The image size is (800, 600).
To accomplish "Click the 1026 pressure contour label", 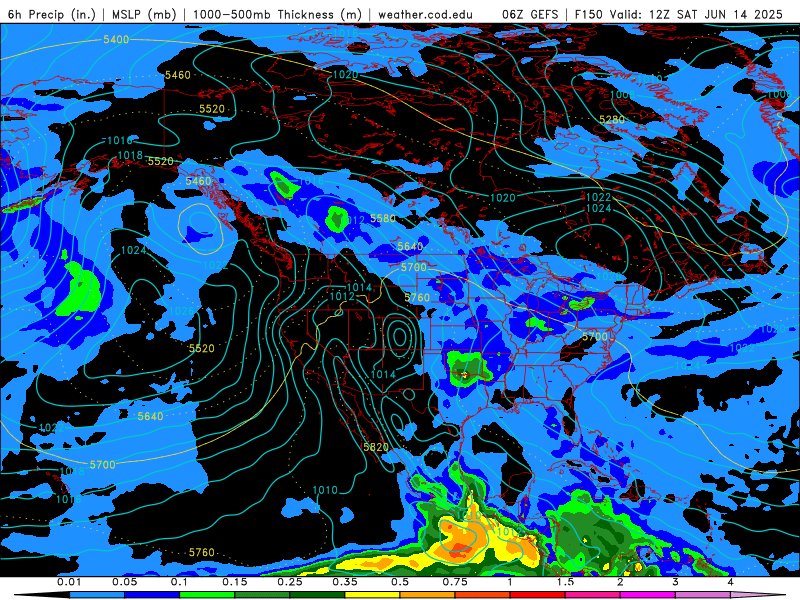I will (x=182, y=311).
